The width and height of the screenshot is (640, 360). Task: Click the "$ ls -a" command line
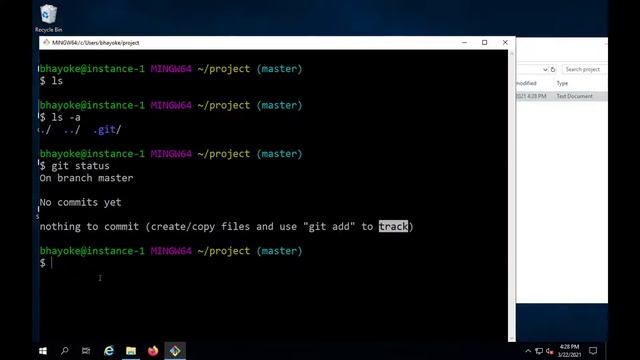pos(60,118)
